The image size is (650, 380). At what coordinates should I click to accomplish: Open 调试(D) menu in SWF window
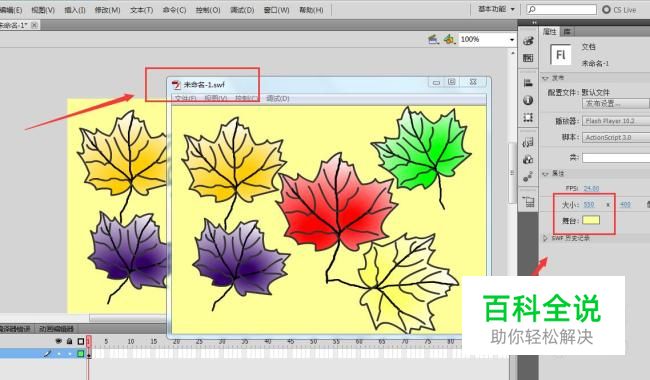[x=278, y=98]
